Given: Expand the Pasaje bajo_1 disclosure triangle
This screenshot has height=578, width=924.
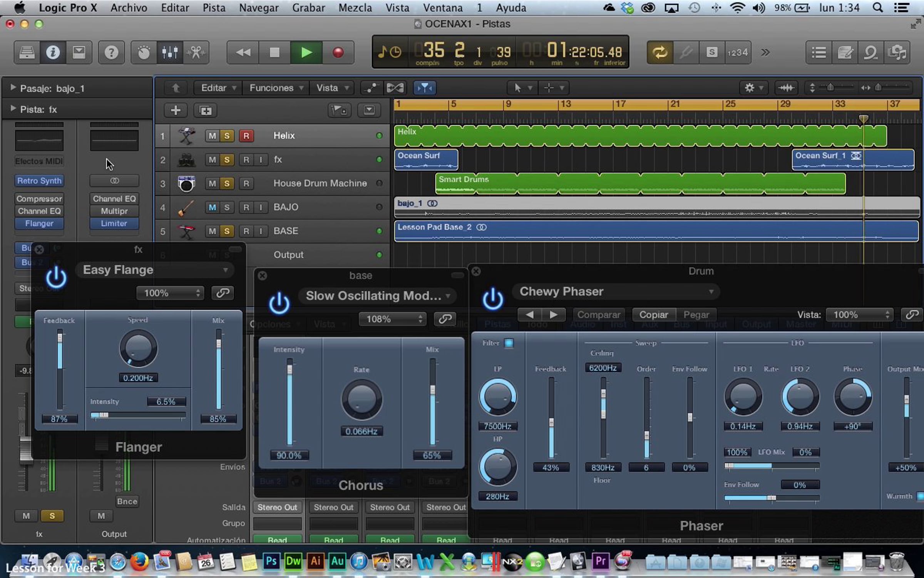Looking at the screenshot, I should 13,88.
